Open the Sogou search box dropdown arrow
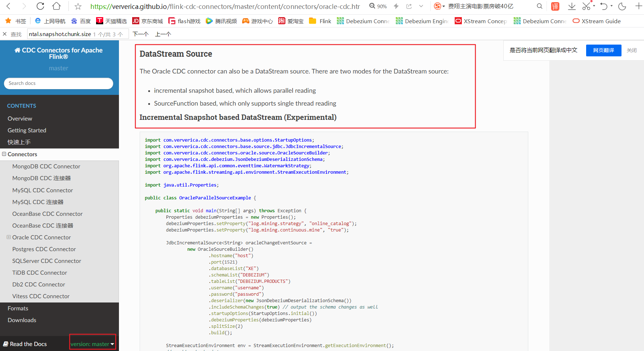The image size is (644, 351). pos(444,6)
